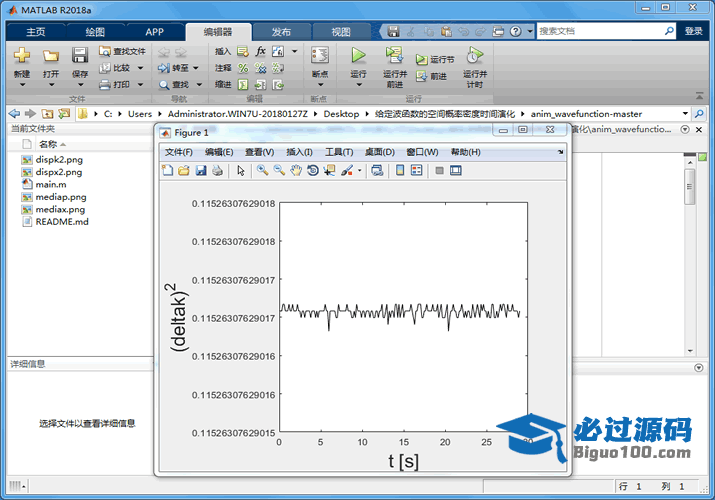Click the Uncomment icon next to comment
The height and width of the screenshot is (500, 715).
tap(260, 68)
